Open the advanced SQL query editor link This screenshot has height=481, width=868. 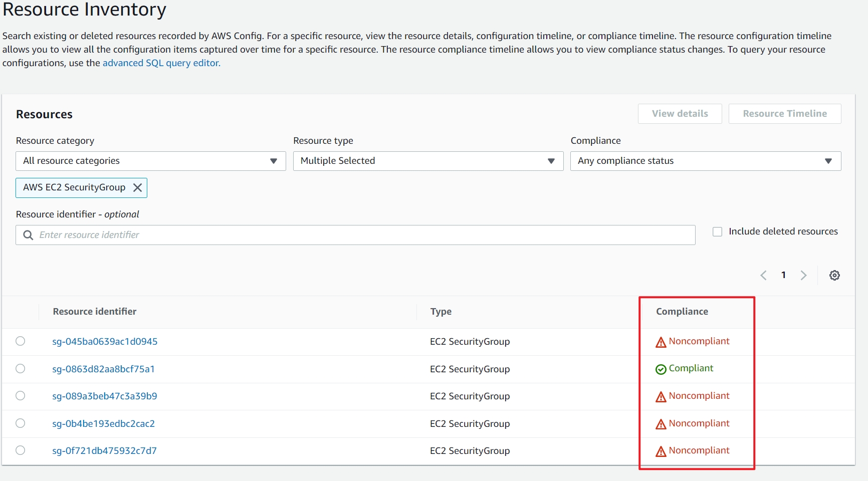[x=161, y=63]
